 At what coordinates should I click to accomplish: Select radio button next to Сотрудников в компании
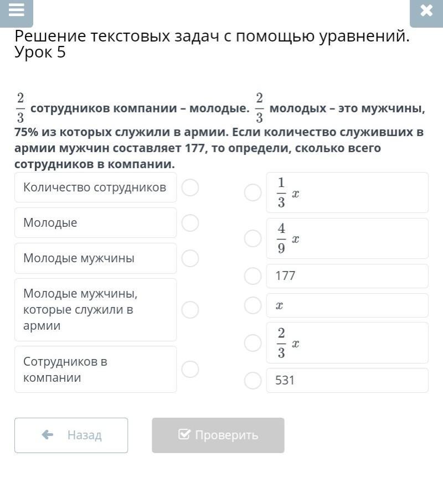(x=190, y=369)
